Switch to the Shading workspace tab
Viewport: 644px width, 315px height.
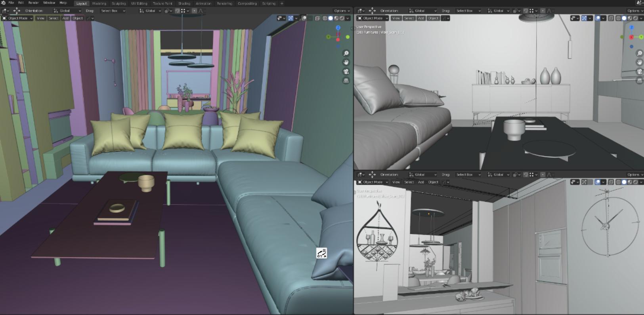point(184,3)
